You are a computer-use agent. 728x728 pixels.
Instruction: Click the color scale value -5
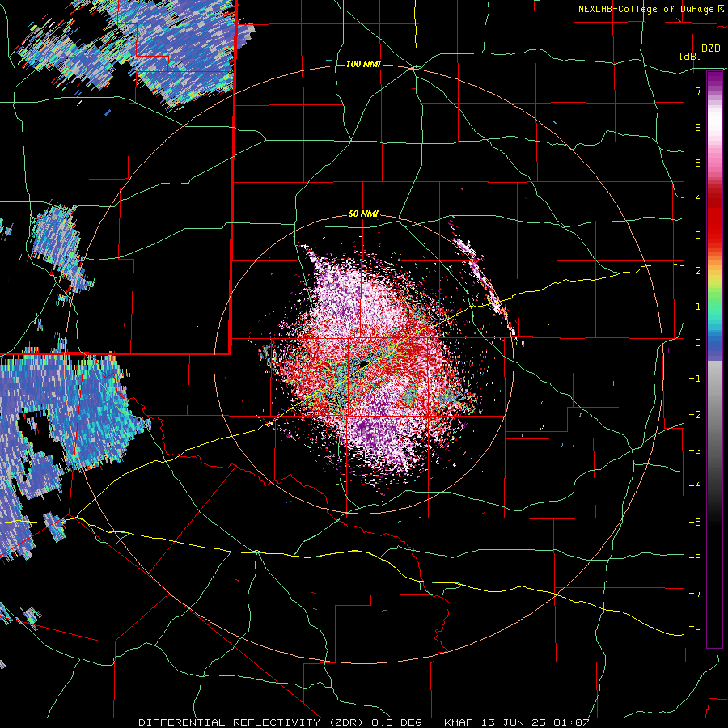coord(695,523)
